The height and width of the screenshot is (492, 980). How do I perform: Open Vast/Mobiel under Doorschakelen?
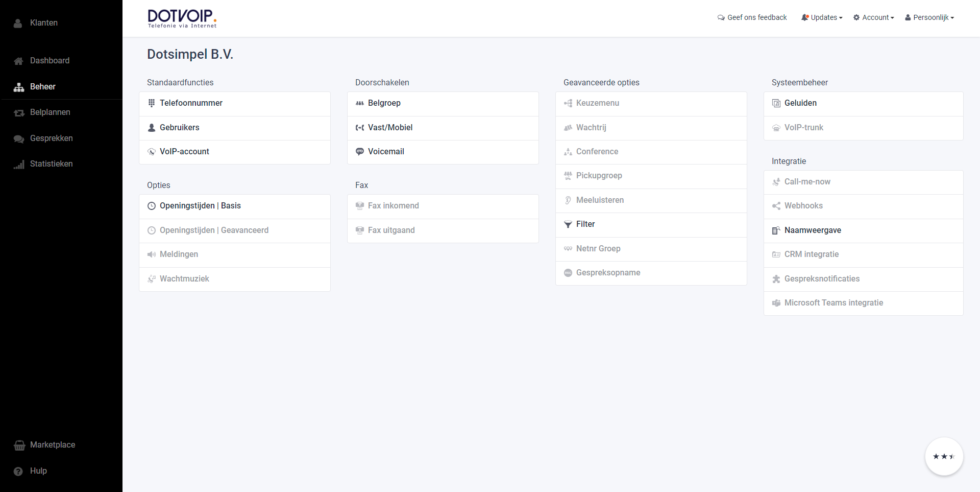(x=390, y=127)
